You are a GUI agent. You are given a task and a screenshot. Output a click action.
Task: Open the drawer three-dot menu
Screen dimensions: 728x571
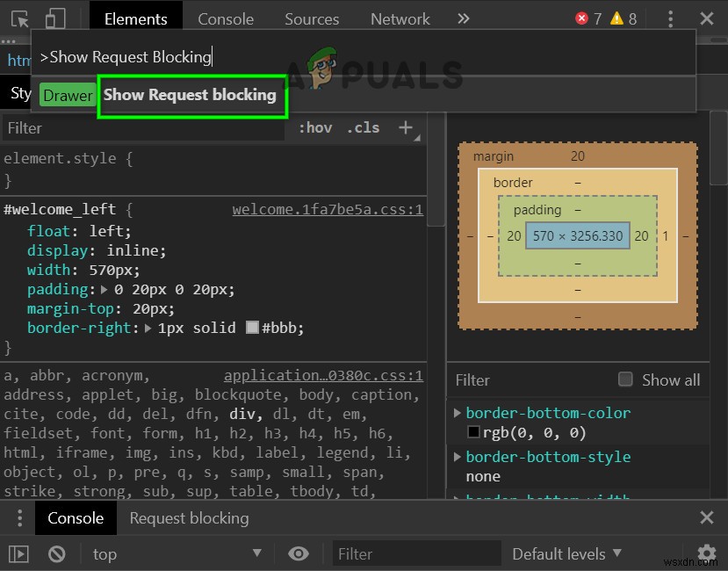point(18,518)
